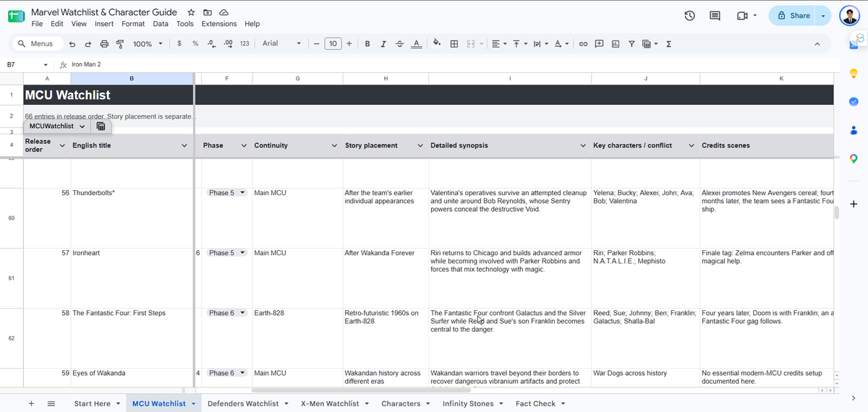Add a new sheet with plus
Screen dimensions: 868x412
point(31,403)
